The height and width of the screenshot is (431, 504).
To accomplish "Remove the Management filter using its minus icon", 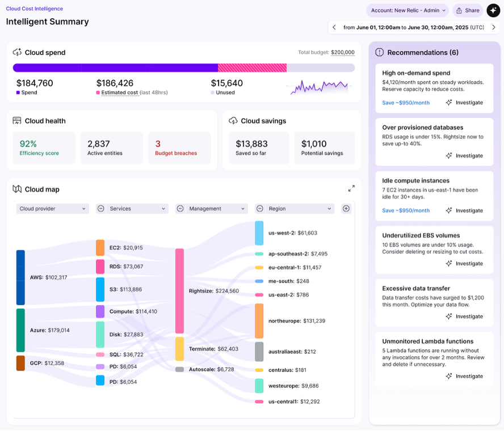I will pyautogui.click(x=180, y=208).
